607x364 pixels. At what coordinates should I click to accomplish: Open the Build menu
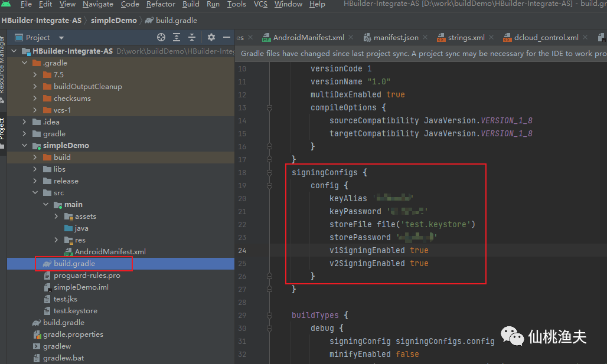point(191,4)
